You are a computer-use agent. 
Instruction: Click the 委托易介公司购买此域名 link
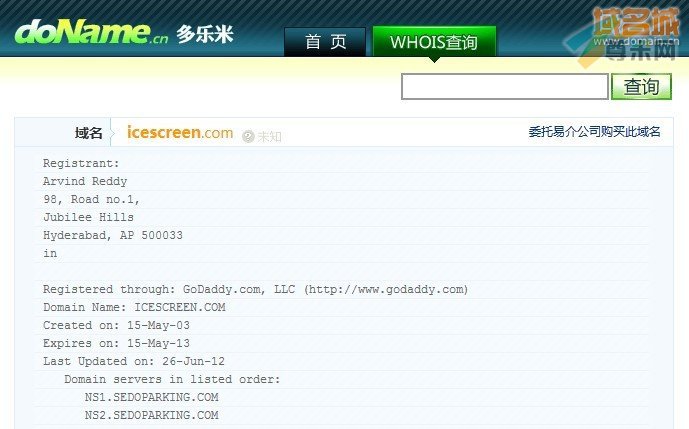594,131
